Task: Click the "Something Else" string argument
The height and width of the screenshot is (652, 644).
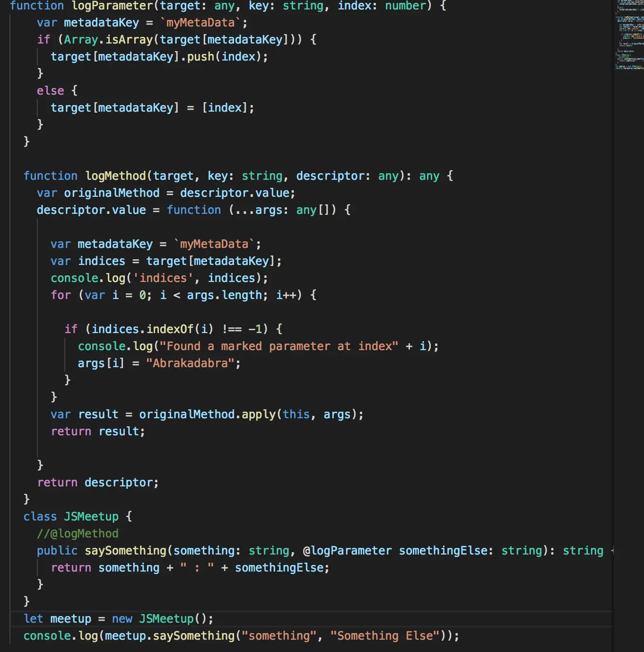Action: point(385,636)
